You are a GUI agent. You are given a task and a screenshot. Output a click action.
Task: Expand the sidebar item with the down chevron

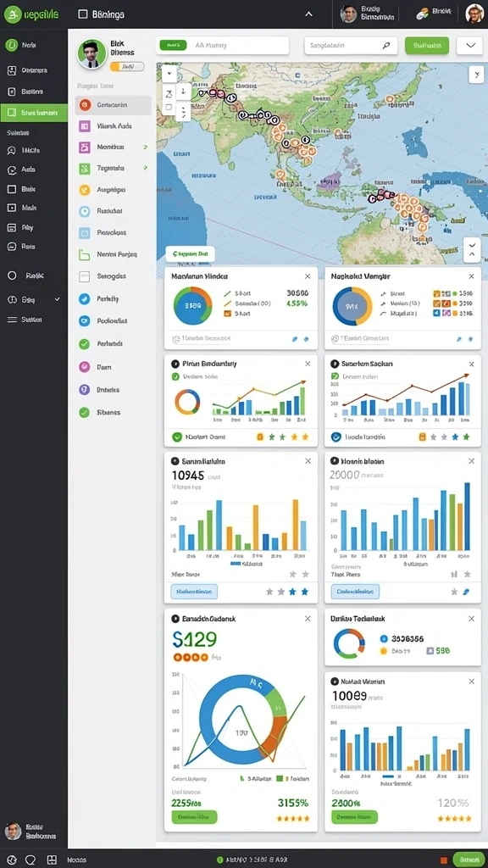(34, 299)
